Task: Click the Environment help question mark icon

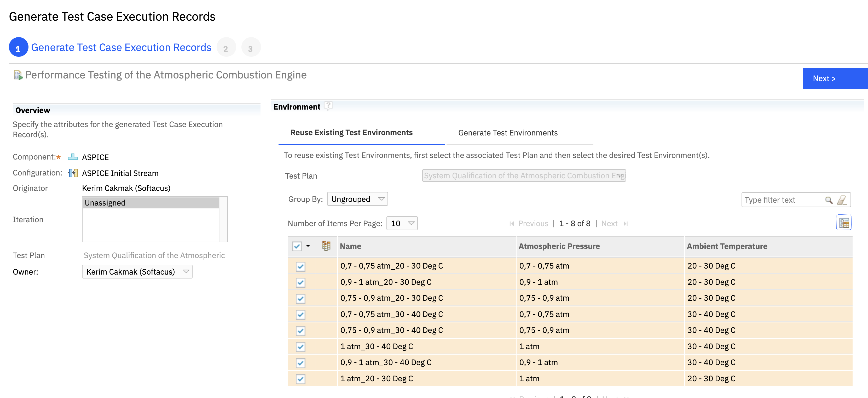Action: pos(328,106)
